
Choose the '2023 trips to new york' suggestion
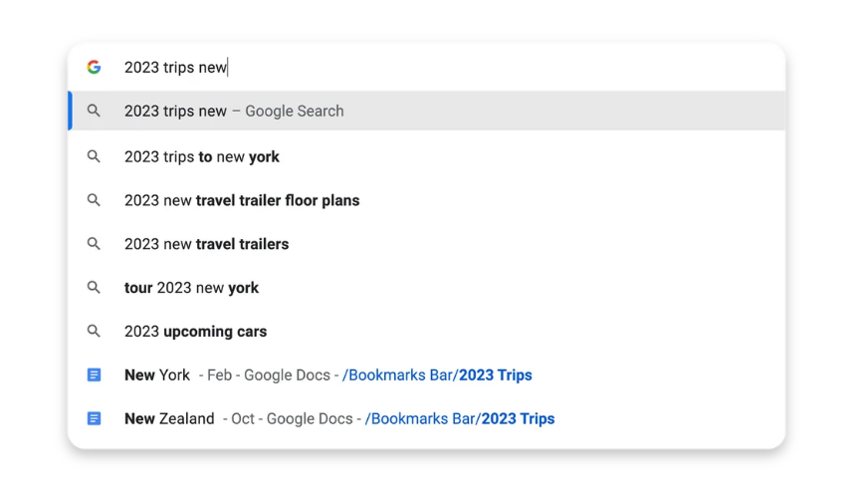click(426, 156)
